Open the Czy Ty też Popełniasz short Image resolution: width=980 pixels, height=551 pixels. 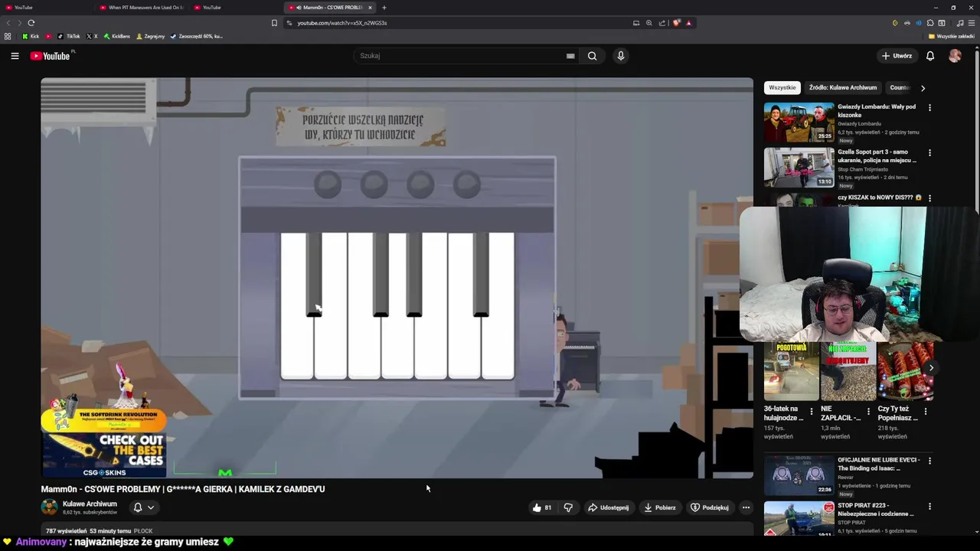(905, 371)
